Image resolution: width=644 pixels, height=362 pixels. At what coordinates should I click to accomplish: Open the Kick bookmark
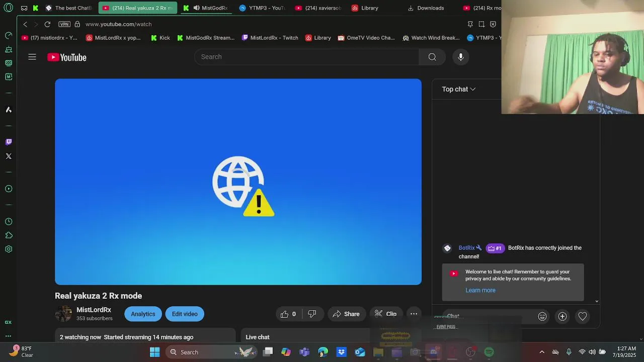point(160,38)
